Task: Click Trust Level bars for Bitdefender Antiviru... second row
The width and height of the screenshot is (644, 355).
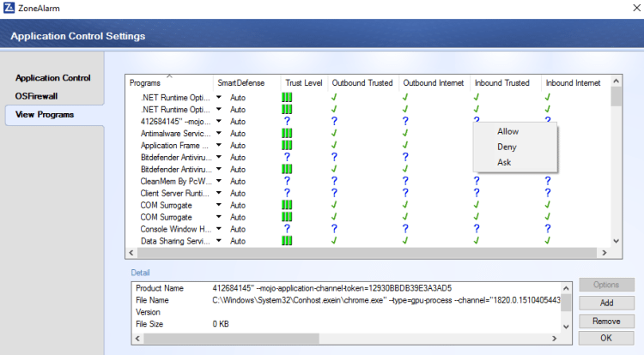Action: 287,169
